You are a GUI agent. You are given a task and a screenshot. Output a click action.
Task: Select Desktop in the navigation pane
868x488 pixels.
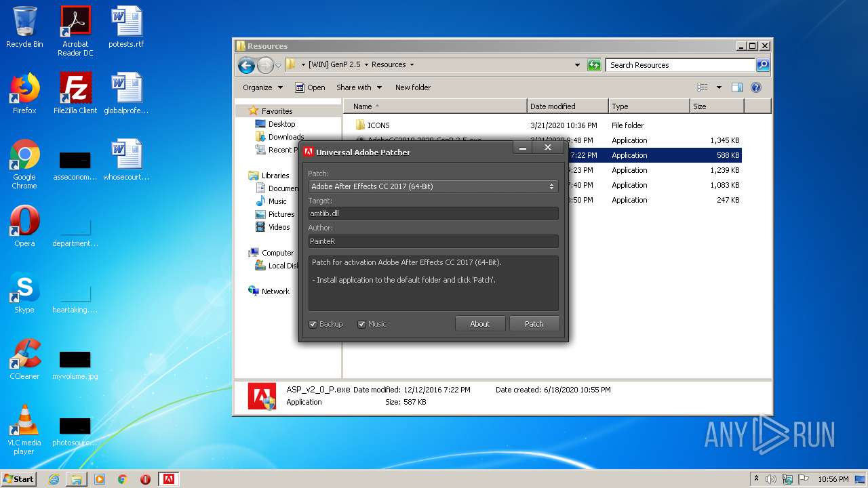[x=282, y=124]
